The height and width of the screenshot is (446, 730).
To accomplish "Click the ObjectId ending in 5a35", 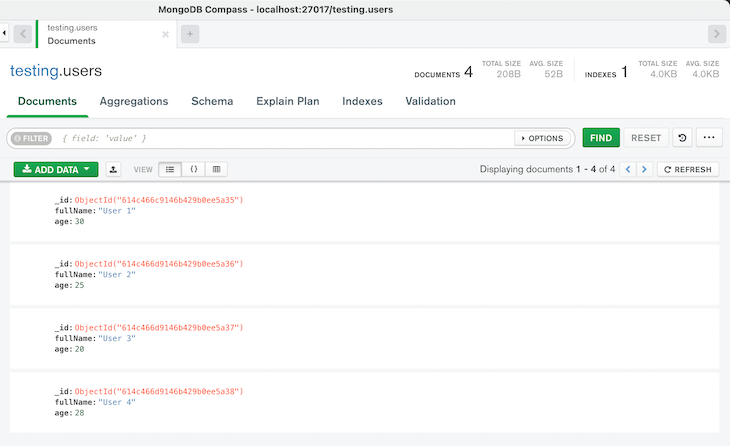I will 159,200.
